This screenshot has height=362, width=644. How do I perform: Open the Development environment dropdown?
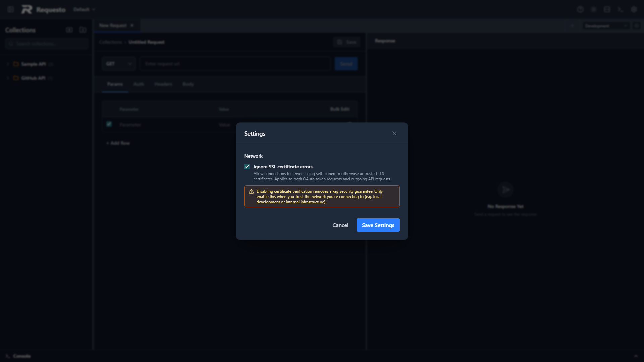(606, 26)
